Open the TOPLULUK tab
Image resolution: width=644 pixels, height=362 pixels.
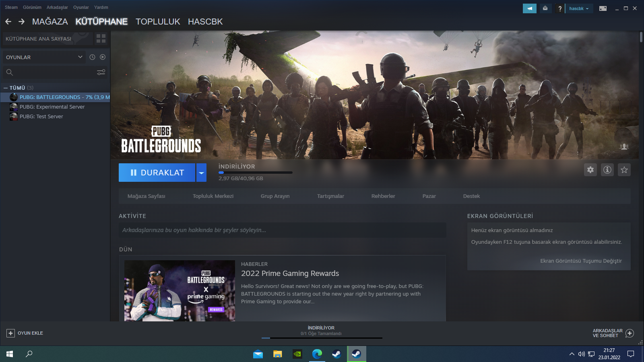(x=158, y=22)
